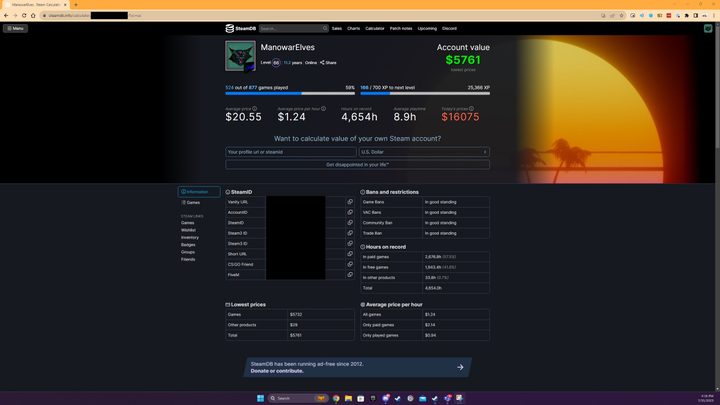Go back in the browser
This screenshot has height=405, width=720.
pyautogui.click(x=6, y=16)
